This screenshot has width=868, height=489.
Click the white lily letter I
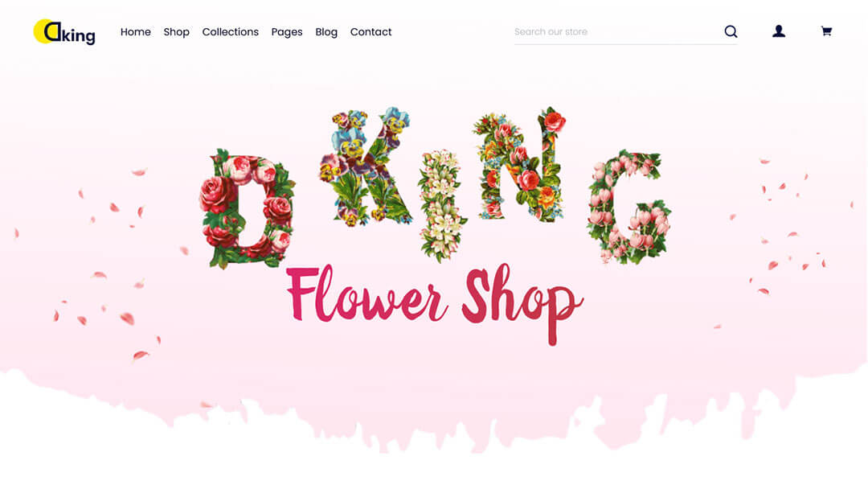coord(441,205)
